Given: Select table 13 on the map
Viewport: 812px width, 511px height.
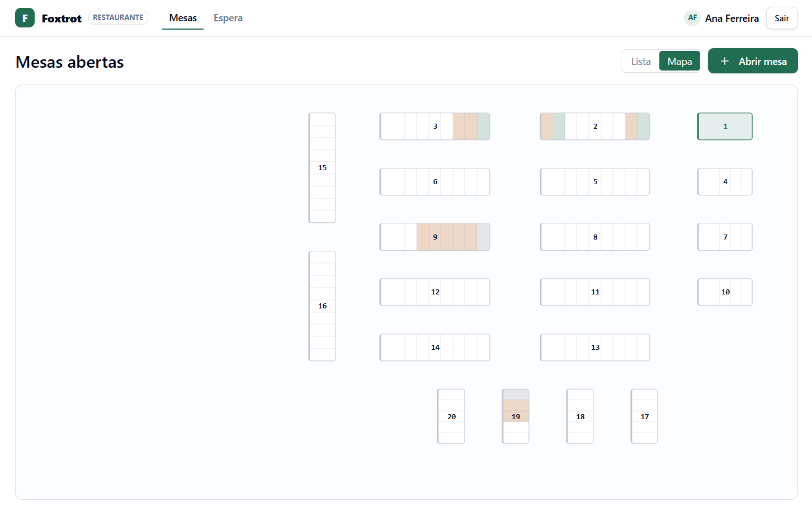Looking at the screenshot, I should click(x=595, y=348).
